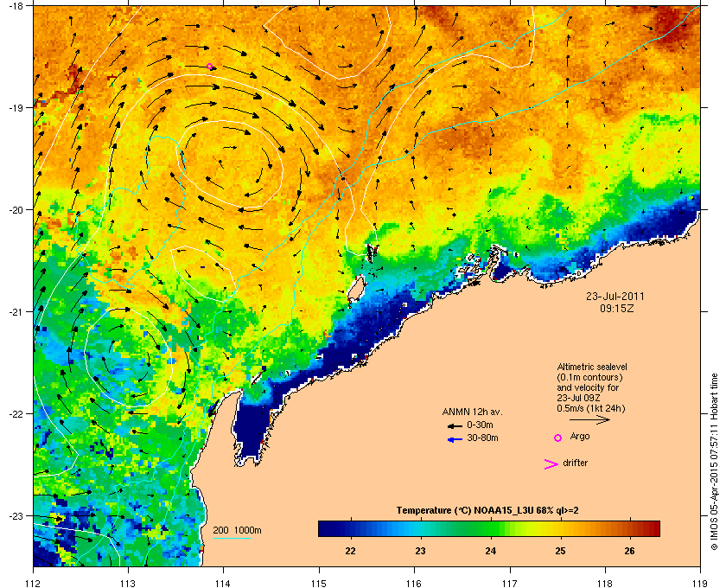Click the '23-Jul-2011' date label
726x588 pixels.
(615, 296)
